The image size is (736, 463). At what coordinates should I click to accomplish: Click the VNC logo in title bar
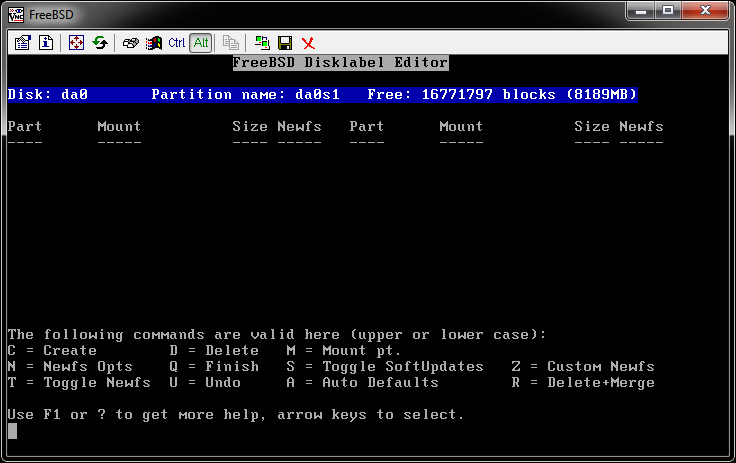[15, 15]
